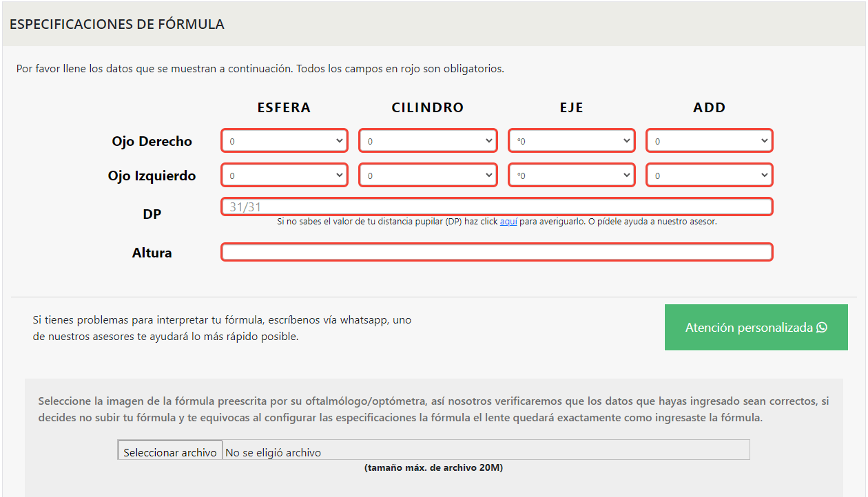868x497 pixels.
Task: Open the EJE dropdown for Ojo Derecho
Action: [x=572, y=140]
